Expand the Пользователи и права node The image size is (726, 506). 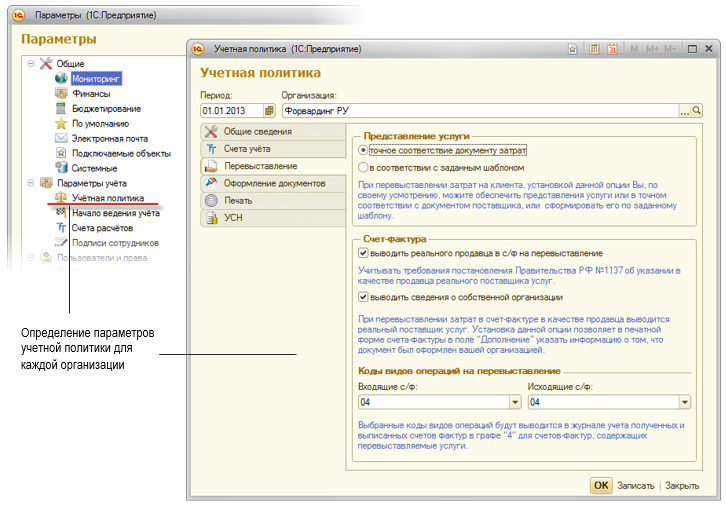tap(31, 257)
